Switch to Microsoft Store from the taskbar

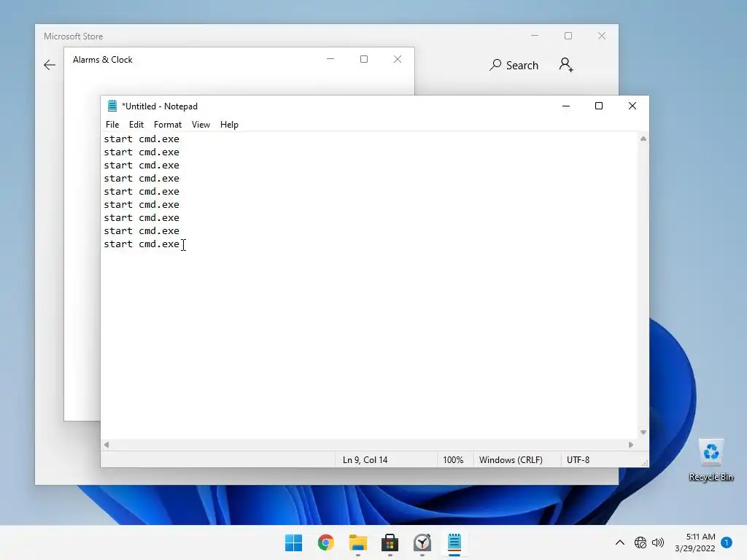coord(390,542)
